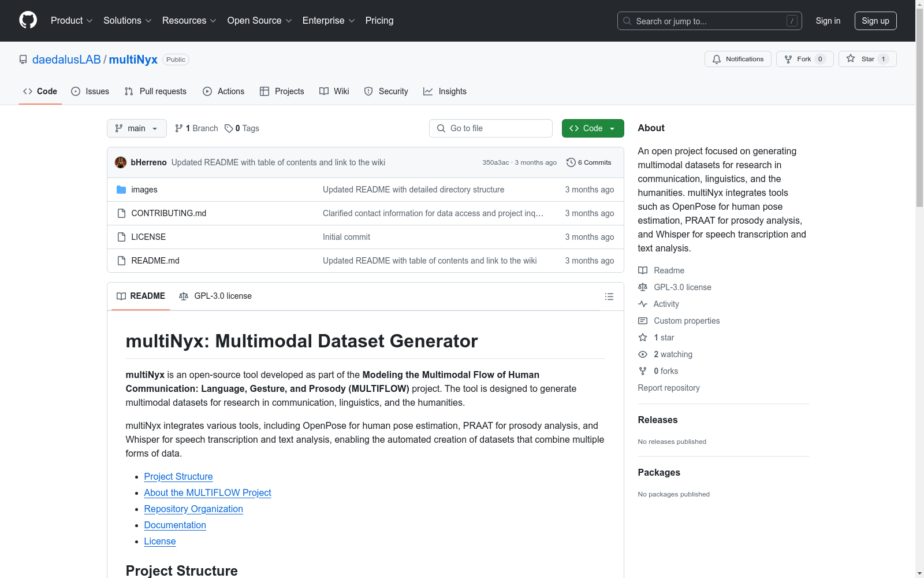Click the README.md file icon
Viewport: 924px width, 578px height.
click(x=121, y=261)
